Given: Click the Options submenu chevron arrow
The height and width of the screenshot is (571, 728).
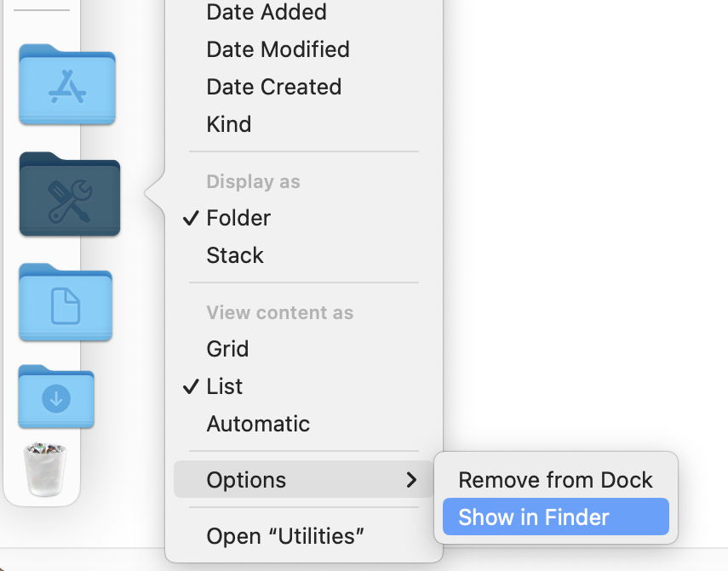Looking at the screenshot, I should [412, 480].
